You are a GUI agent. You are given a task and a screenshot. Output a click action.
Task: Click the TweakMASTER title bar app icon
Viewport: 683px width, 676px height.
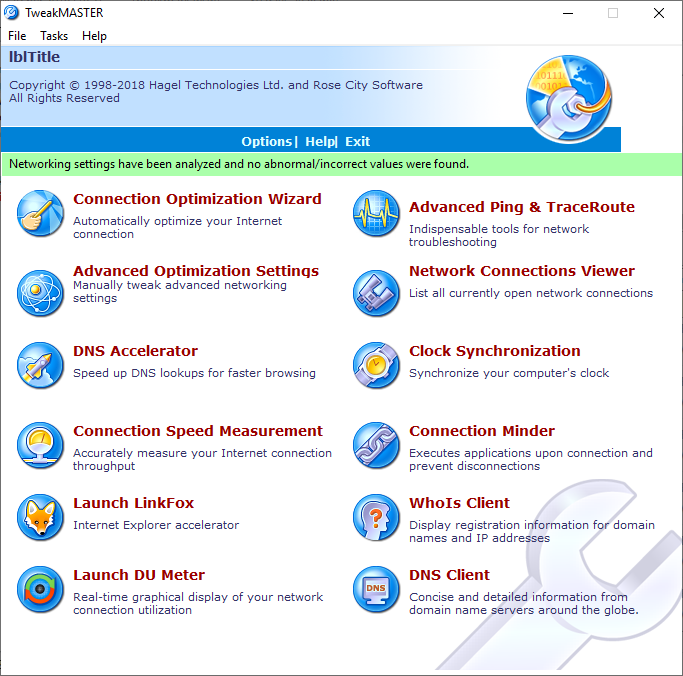[x=11, y=13]
